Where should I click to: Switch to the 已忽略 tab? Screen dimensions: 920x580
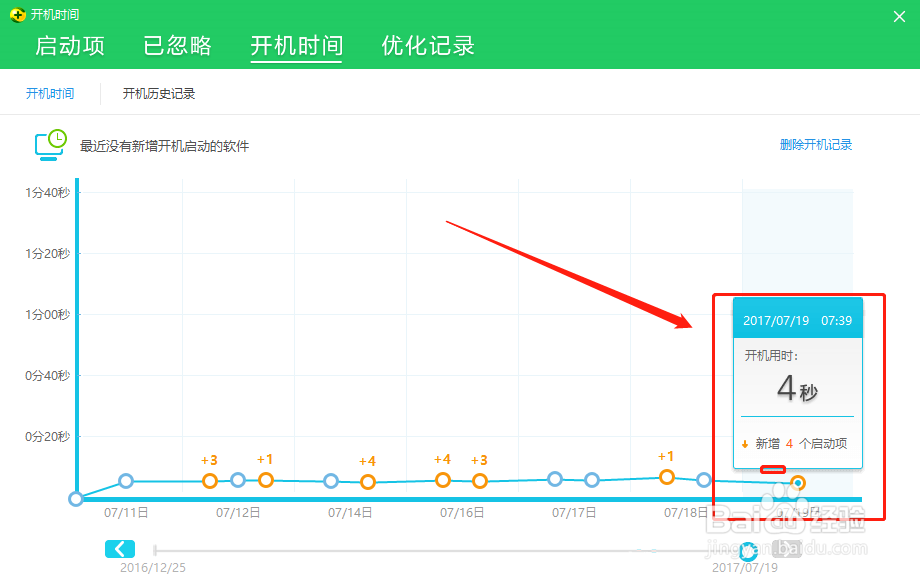178,46
